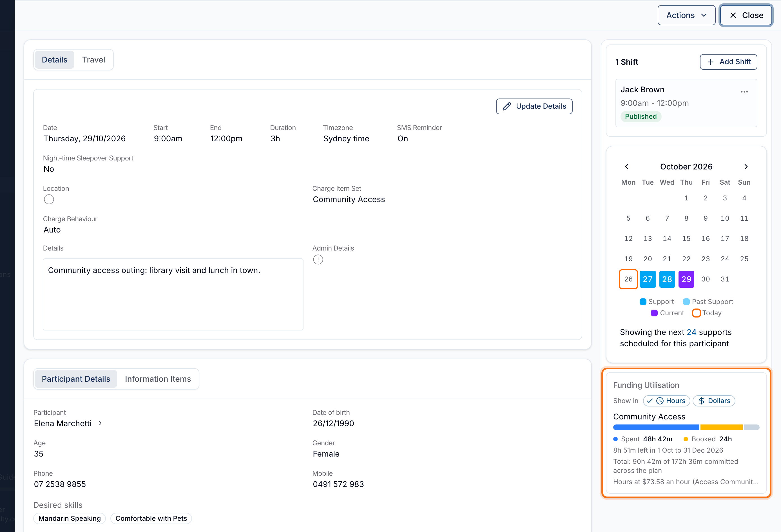Click the Community Access utilisation progress bar
The image size is (781, 532).
(686, 428)
